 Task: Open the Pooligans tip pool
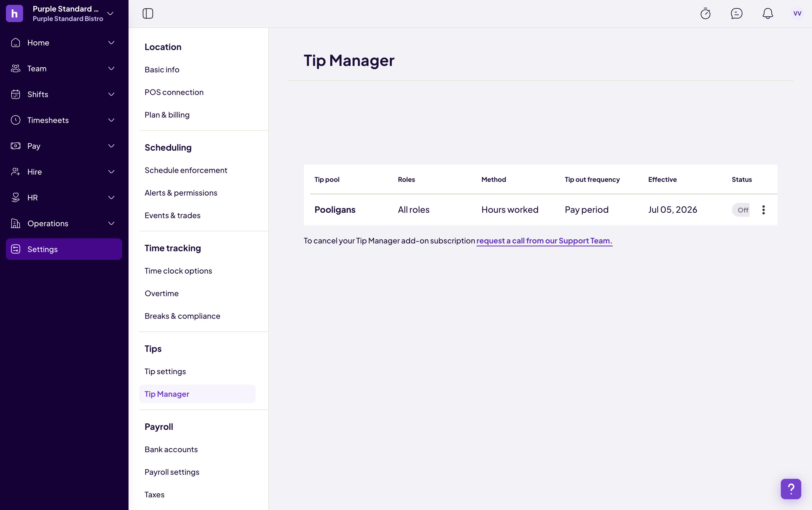335,210
